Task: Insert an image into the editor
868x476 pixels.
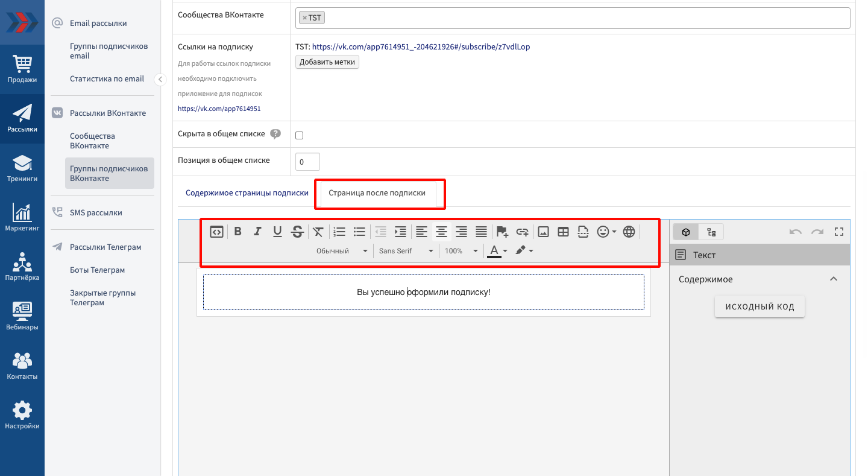Action: pyautogui.click(x=543, y=231)
